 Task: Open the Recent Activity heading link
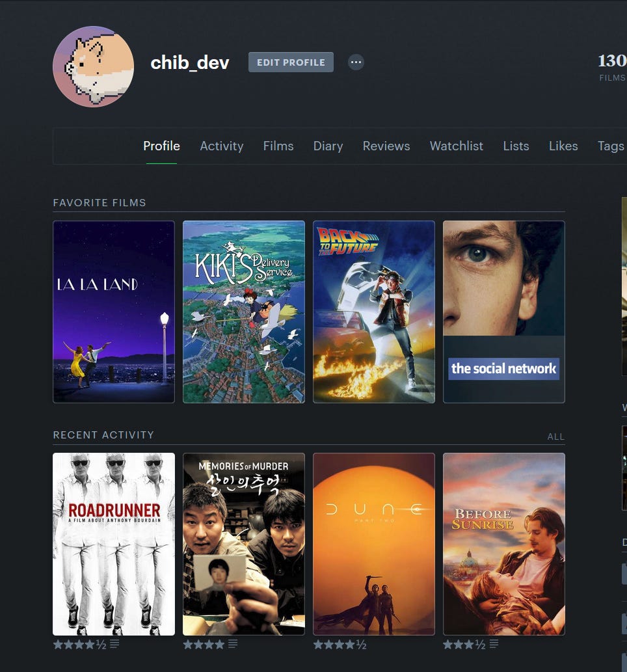pos(103,435)
